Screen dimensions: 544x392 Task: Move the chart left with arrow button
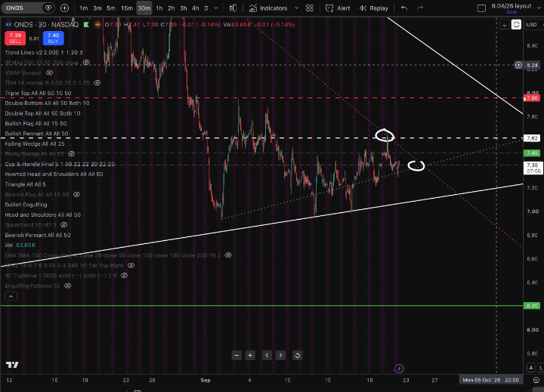pyautogui.click(x=267, y=355)
